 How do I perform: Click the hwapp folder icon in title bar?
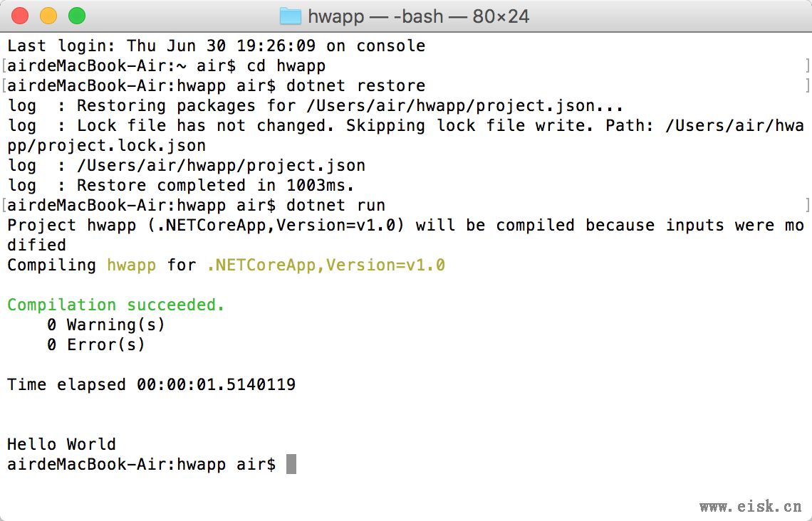290,16
